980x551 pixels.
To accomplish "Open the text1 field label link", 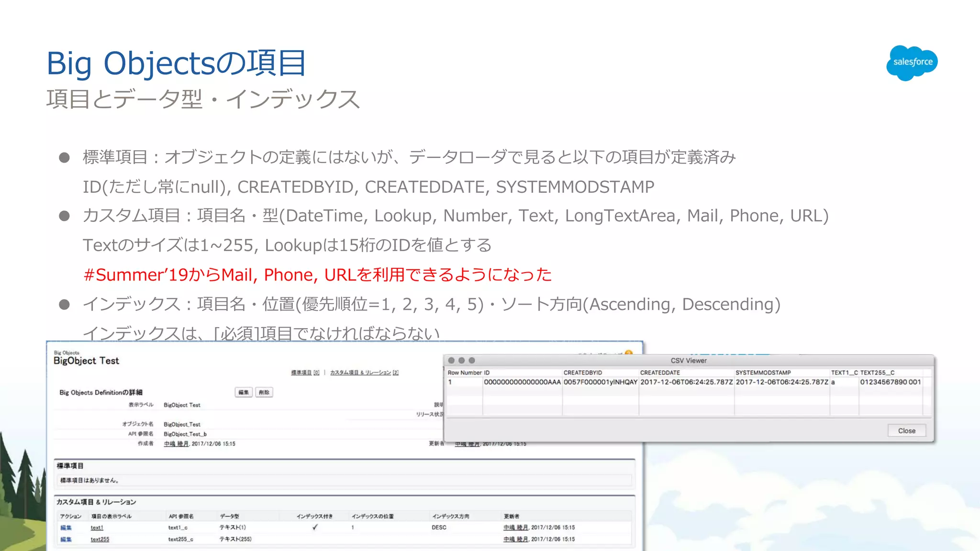I will coord(97,528).
